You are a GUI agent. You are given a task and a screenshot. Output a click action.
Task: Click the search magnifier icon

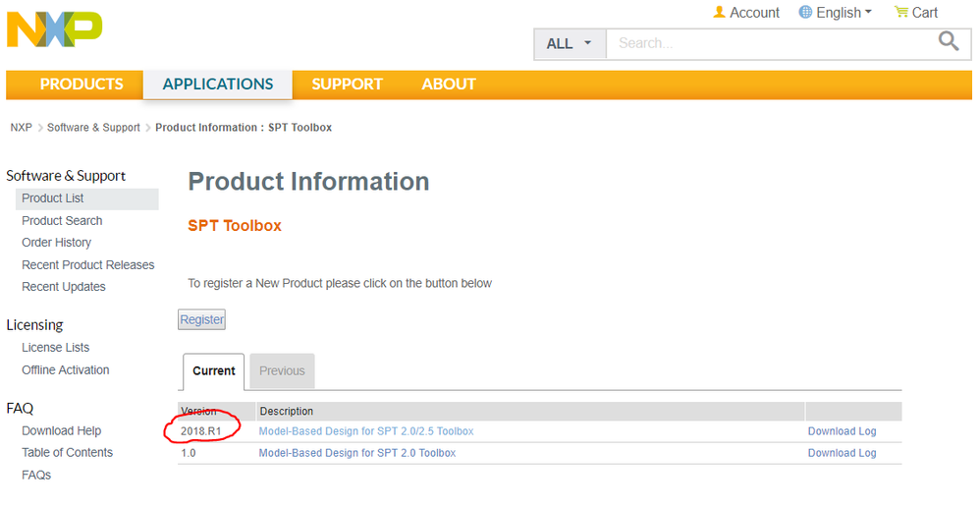949,42
